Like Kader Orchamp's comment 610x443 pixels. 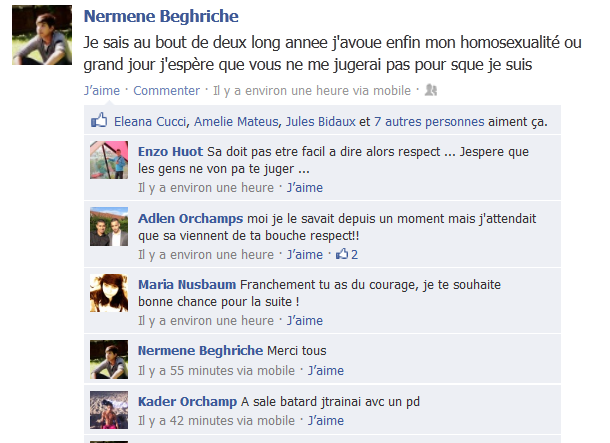pyautogui.click(x=326, y=421)
